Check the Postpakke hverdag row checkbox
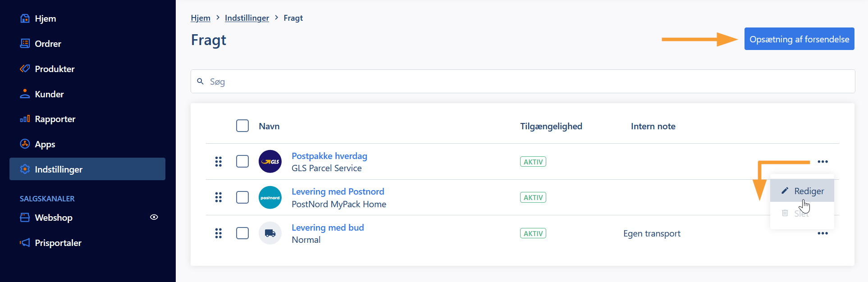This screenshot has width=868, height=282. pos(242,161)
